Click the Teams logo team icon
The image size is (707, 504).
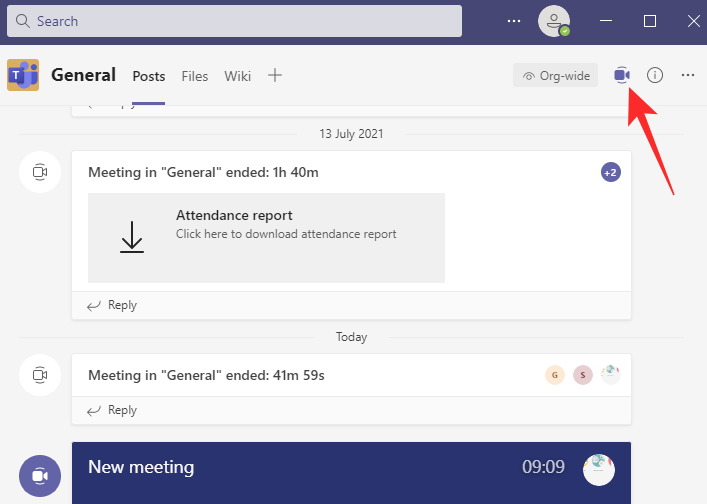point(23,75)
